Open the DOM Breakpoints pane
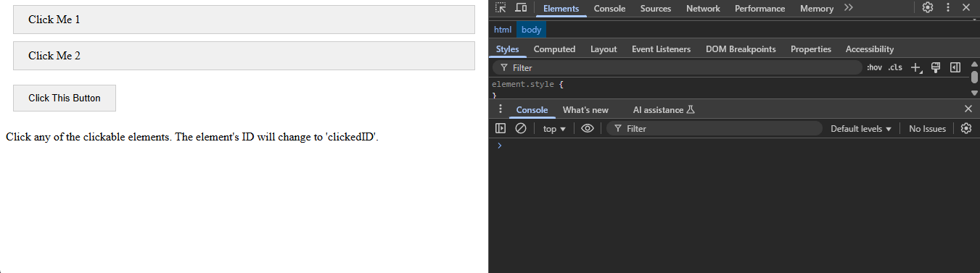Viewport: 980px width, 273px height. pos(741,49)
